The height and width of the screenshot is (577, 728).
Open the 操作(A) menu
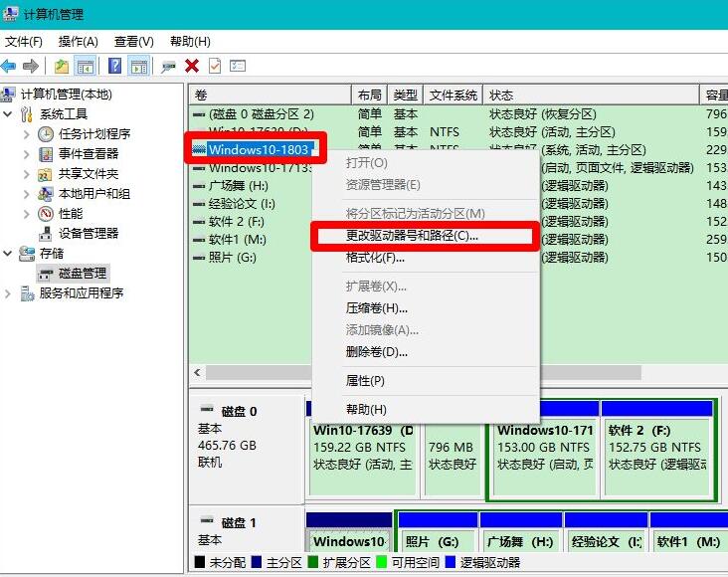(x=78, y=42)
